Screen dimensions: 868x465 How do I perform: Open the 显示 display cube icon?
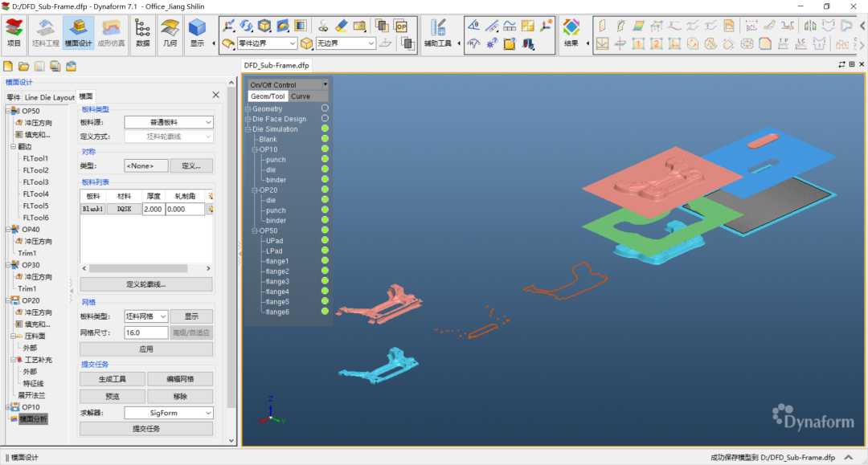point(197,33)
